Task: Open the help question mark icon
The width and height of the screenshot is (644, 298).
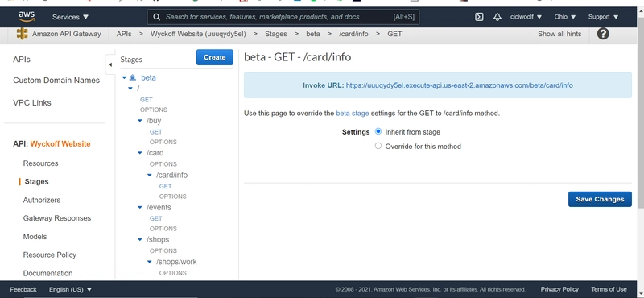Action: tap(603, 34)
